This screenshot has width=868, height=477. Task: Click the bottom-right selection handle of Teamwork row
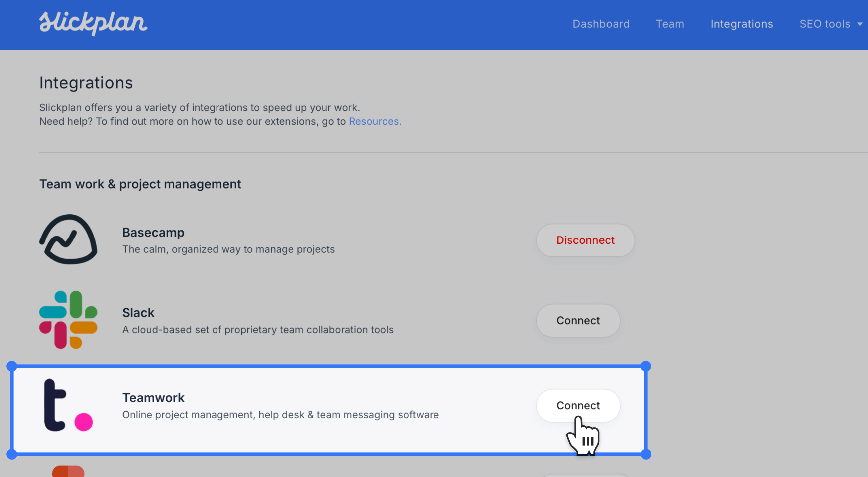click(x=646, y=454)
